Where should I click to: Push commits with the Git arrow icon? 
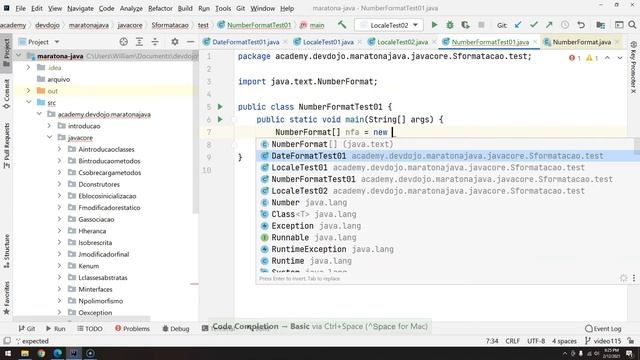[x=549, y=25]
